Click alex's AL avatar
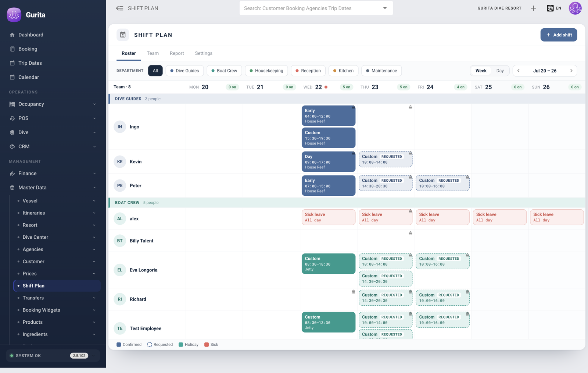 [120, 219]
